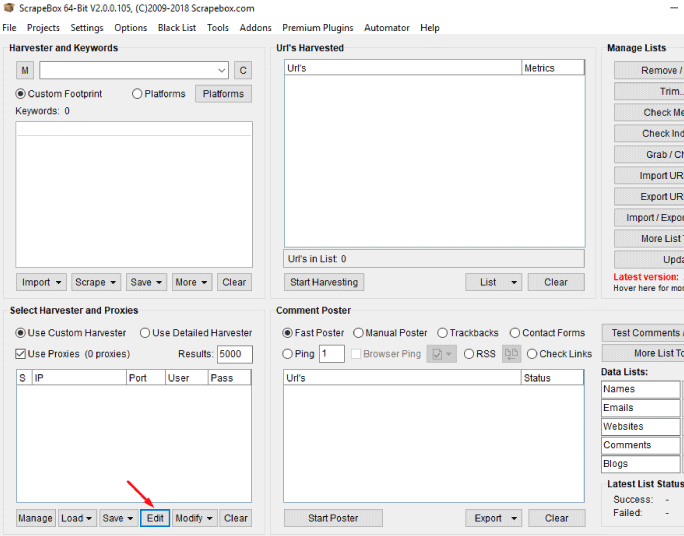Open the Settings menu
The height and width of the screenshot is (536, 684).
coord(87,28)
